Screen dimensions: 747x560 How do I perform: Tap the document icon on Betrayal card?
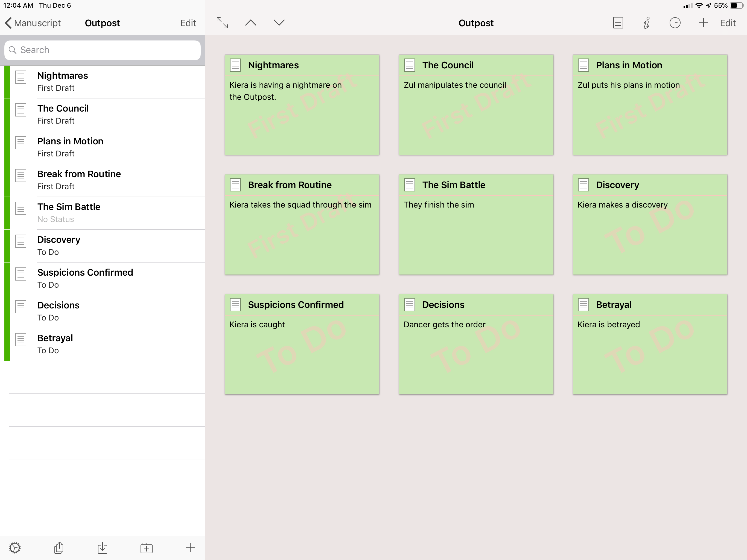(x=583, y=304)
